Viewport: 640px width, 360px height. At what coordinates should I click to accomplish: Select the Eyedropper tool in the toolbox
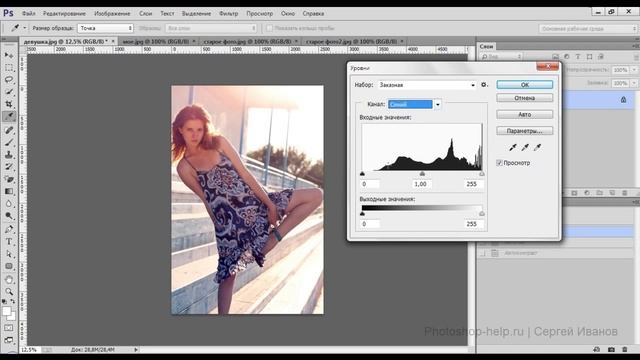click(x=9, y=117)
